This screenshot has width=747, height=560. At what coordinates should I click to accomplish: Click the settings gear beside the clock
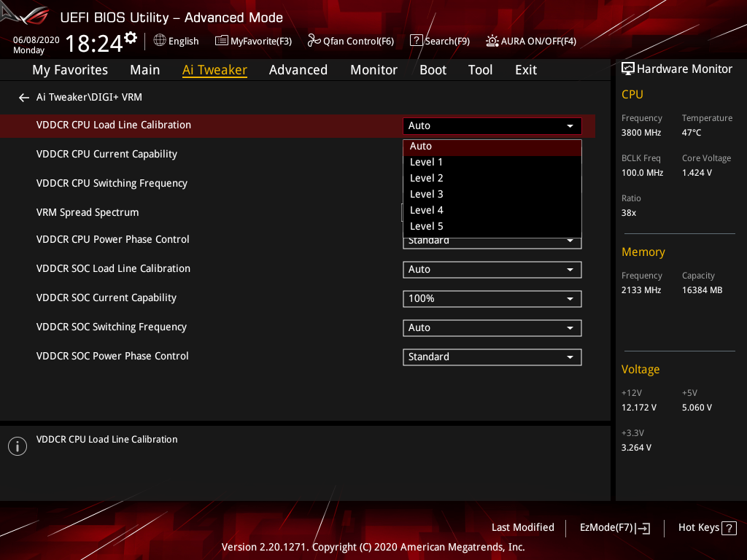point(131,38)
